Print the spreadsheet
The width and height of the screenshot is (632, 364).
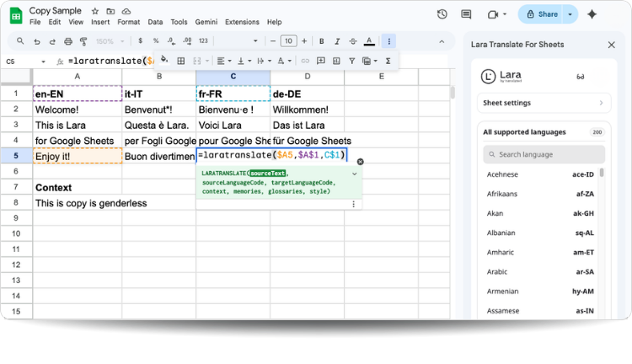(68, 41)
